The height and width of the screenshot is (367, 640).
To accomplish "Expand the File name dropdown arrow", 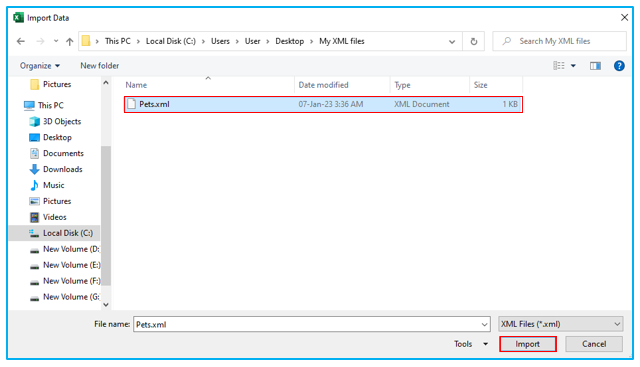I will (x=484, y=325).
